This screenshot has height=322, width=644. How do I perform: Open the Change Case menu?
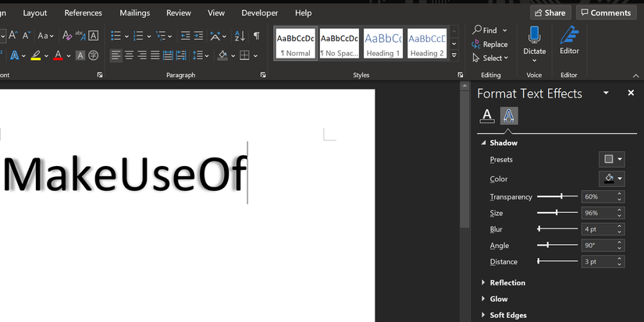point(45,36)
